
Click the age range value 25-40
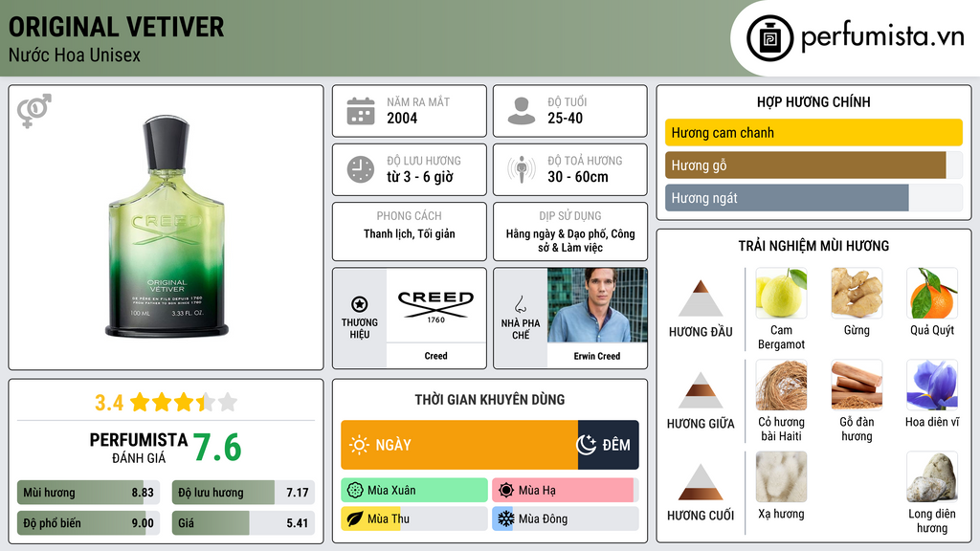(565, 118)
